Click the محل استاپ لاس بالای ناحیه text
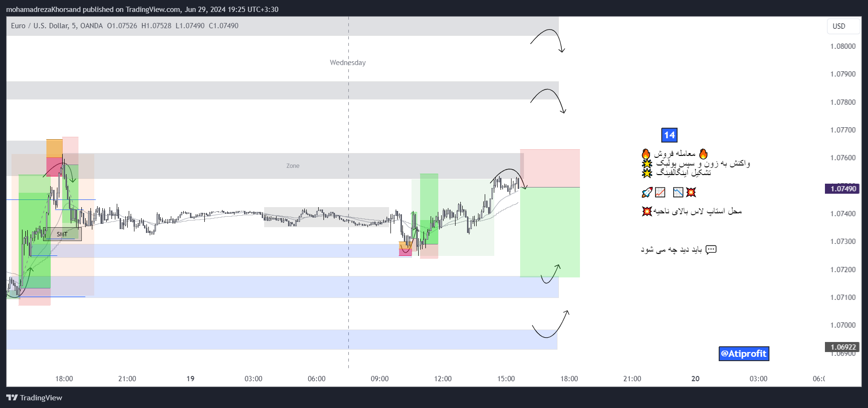Image resolution: width=868 pixels, height=408 pixels. coord(698,211)
